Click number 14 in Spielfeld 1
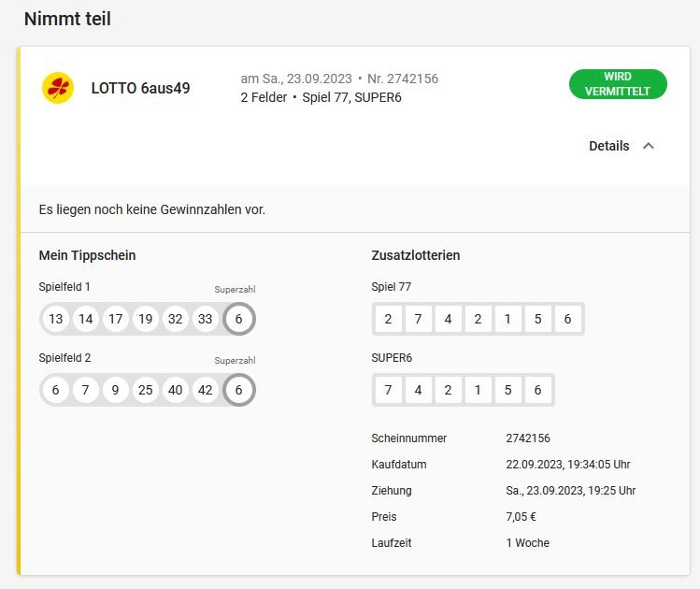The height and width of the screenshot is (589, 700). pos(86,319)
